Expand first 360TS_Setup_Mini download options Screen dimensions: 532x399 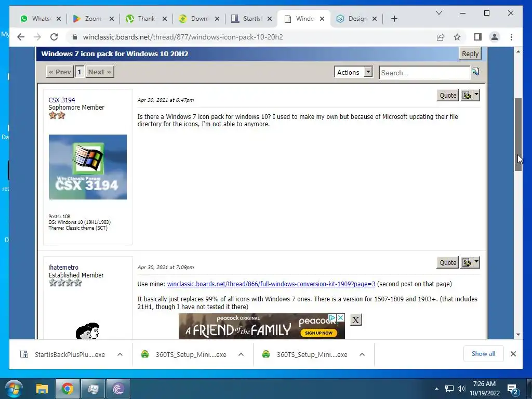coord(241,354)
